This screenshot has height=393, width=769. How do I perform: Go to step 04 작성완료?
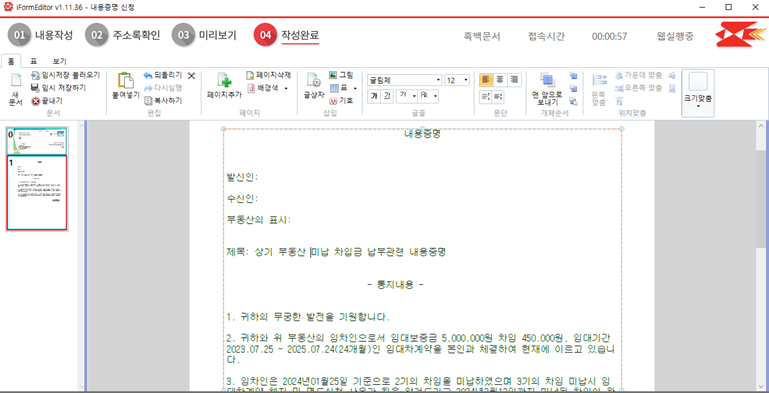coord(286,35)
